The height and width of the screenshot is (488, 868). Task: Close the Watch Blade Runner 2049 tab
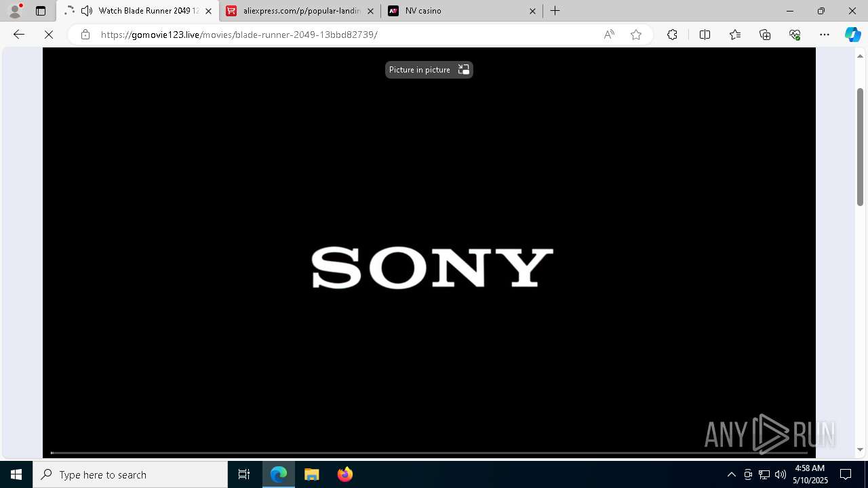(208, 11)
